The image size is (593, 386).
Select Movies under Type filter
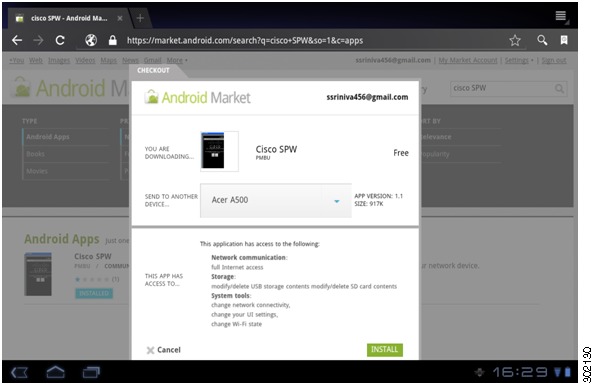[x=37, y=171]
